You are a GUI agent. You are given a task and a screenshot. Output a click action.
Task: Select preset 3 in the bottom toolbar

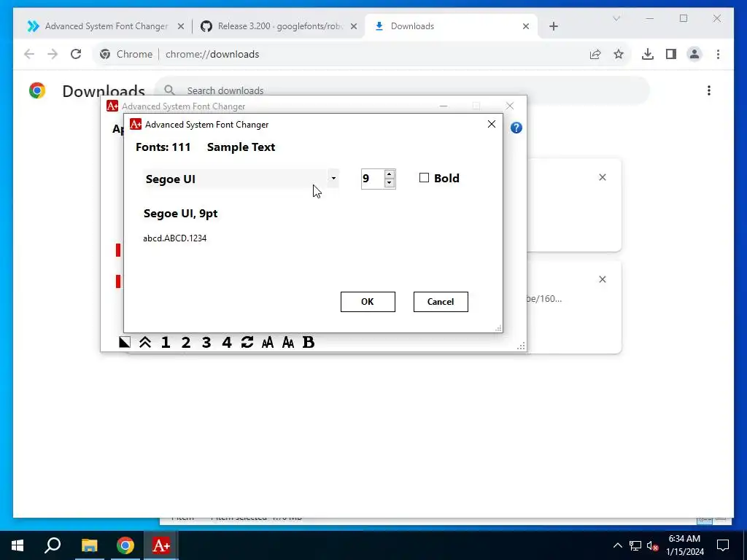click(x=206, y=342)
